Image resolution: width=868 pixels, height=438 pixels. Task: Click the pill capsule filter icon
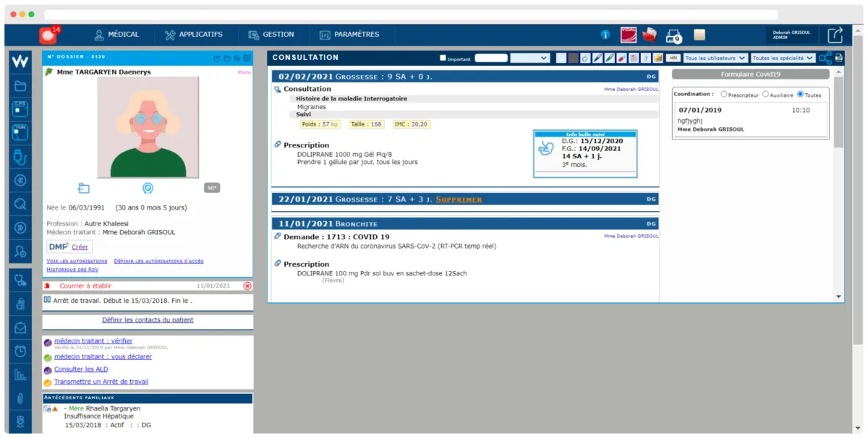621,58
